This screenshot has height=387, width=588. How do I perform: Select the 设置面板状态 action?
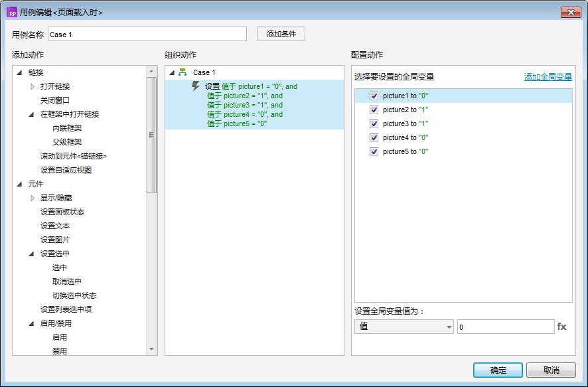click(62, 212)
